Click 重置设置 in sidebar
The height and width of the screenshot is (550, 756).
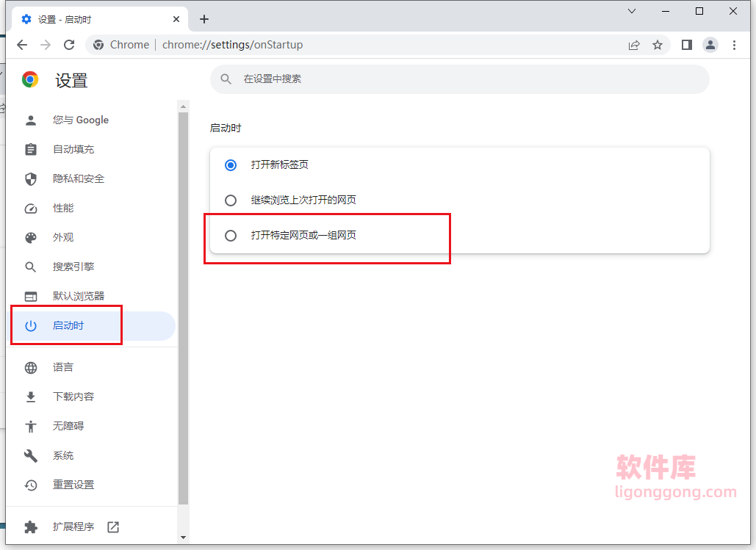coord(73,485)
